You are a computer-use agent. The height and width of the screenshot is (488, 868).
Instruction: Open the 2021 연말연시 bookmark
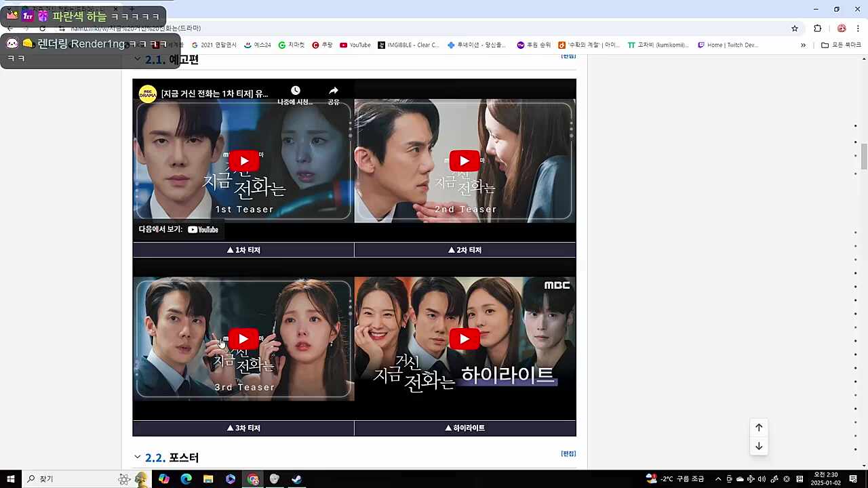(x=214, y=45)
